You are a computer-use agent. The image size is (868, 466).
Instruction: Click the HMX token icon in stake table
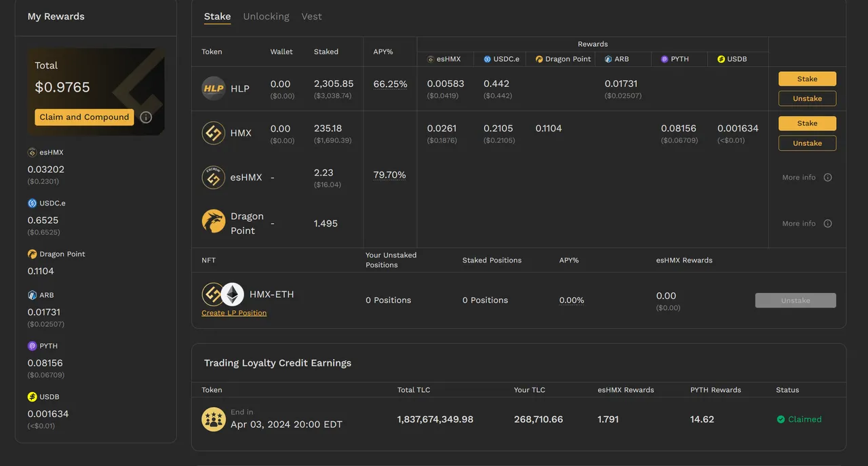pos(214,133)
